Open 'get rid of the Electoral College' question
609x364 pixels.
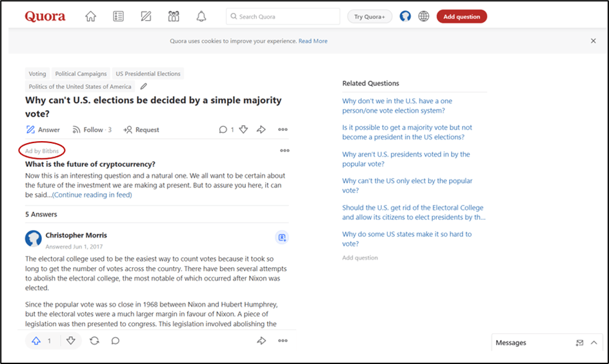pyautogui.click(x=414, y=212)
